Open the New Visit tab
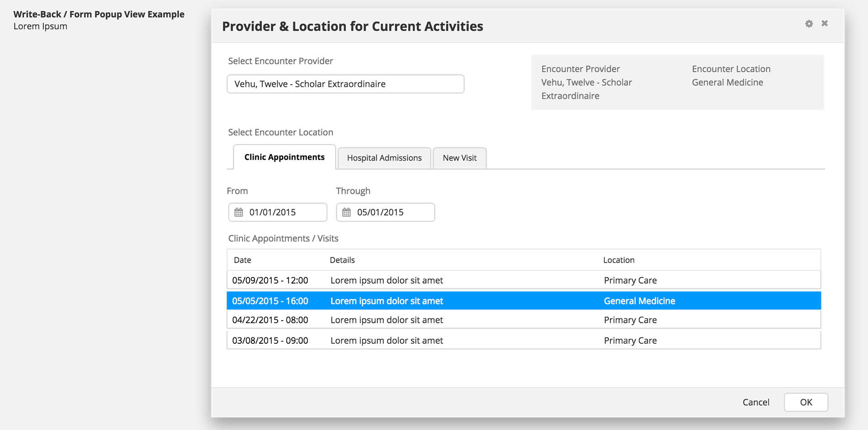Image resolution: width=868 pixels, height=430 pixels. coord(459,158)
